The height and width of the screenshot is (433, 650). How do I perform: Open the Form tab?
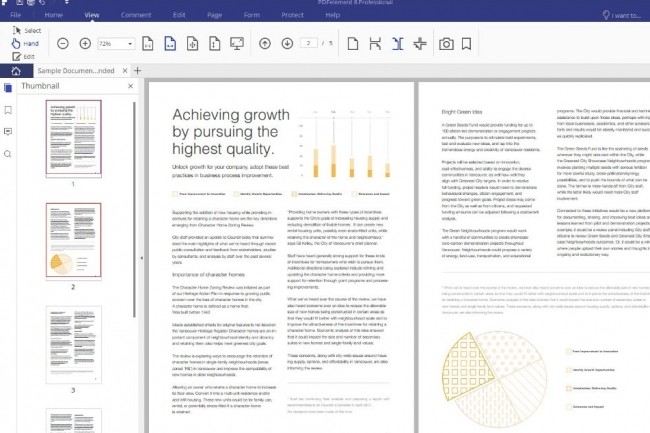(252, 15)
